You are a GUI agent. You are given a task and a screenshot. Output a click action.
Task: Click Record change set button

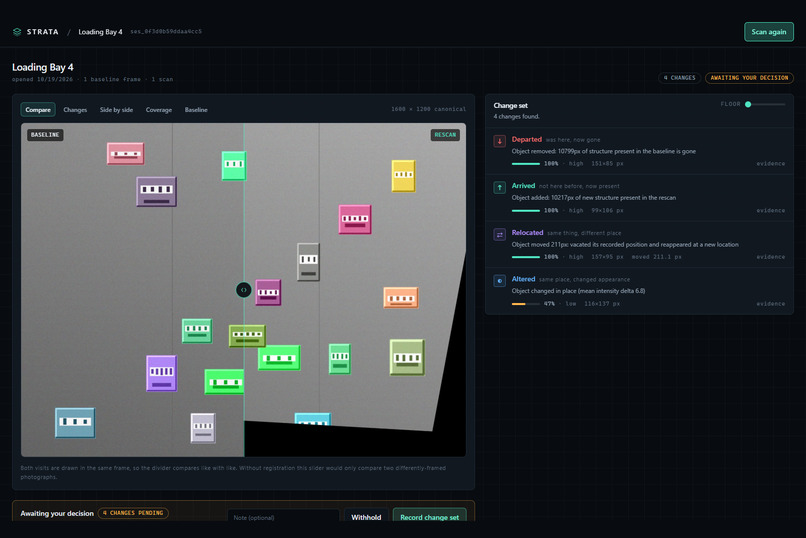pos(429,517)
